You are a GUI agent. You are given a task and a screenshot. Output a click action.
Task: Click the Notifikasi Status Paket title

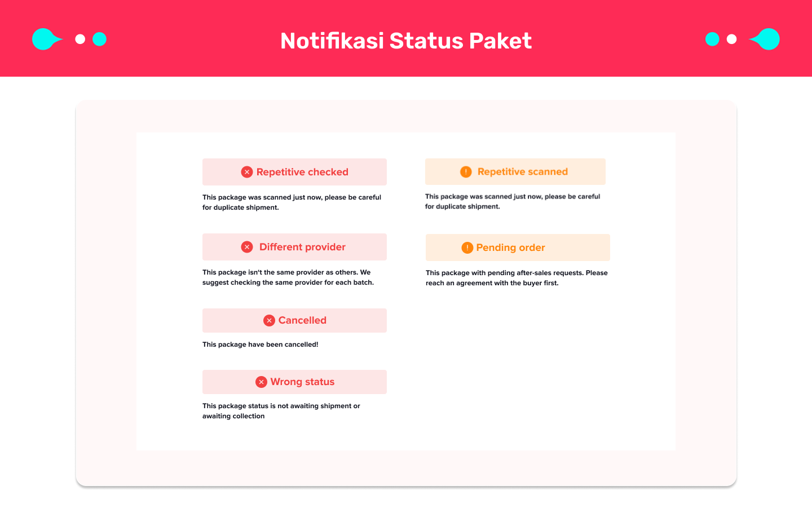tap(406, 41)
